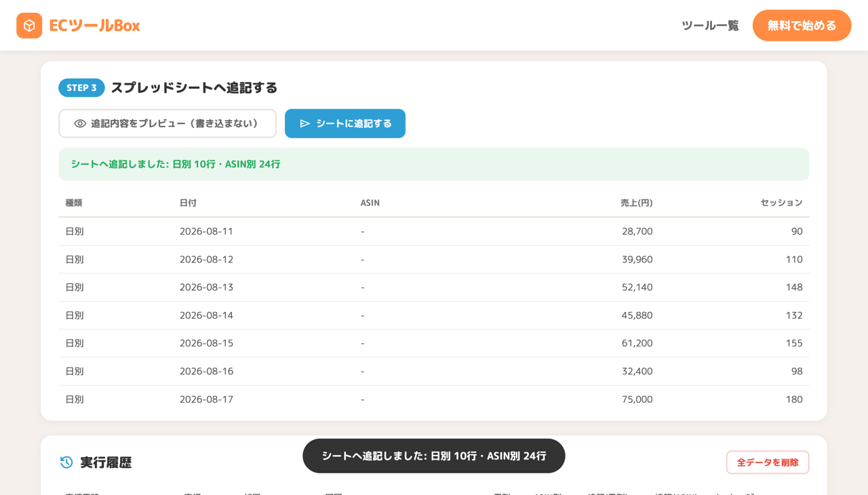Click the ASIN column header

click(x=370, y=203)
